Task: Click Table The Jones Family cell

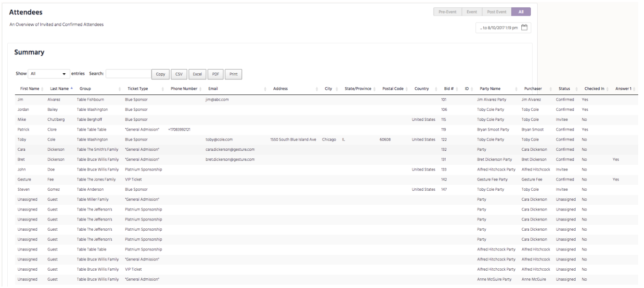Action: (x=97, y=179)
